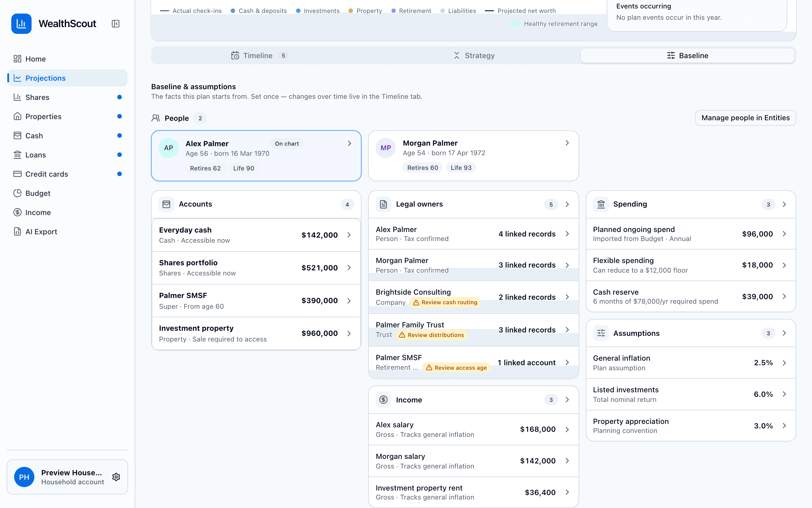
Task: Click Manage people in Entities button
Action: [745, 118]
